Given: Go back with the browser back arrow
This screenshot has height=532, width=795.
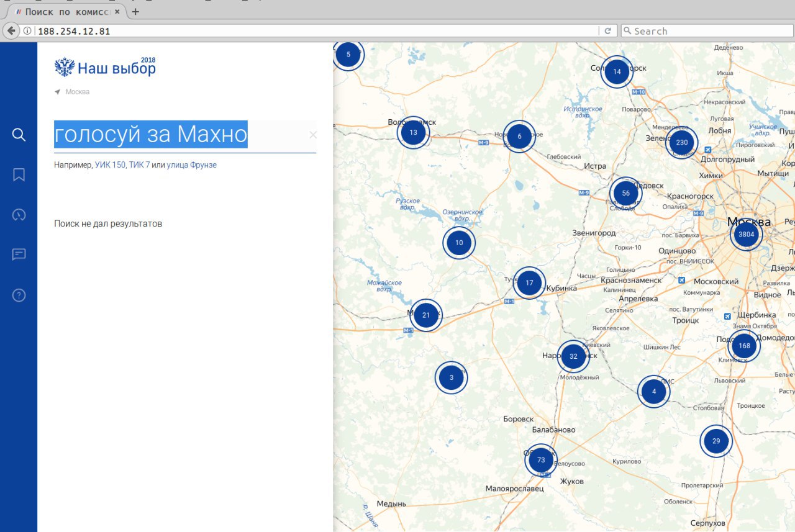Looking at the screenshot, I should point(11,30).
